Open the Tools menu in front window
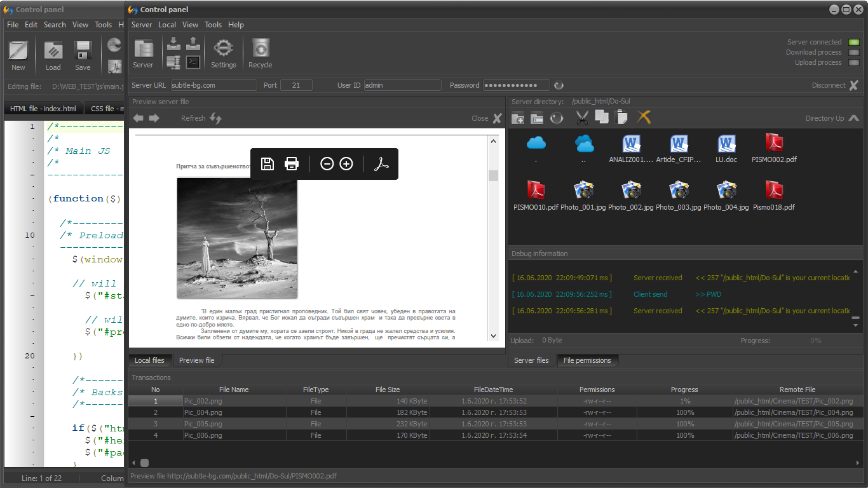The image size is (868, 488). coord(213,25)
